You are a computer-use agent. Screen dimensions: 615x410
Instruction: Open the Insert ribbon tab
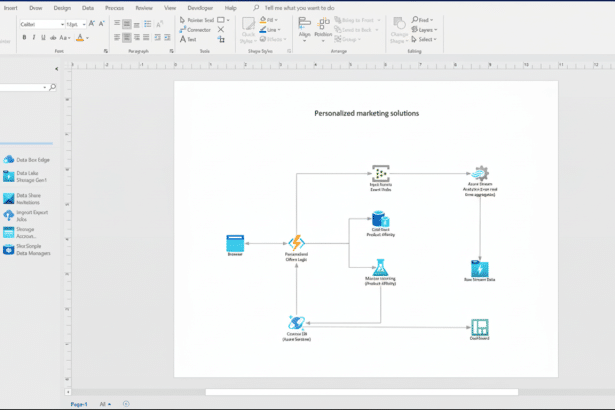pos(11,8)
